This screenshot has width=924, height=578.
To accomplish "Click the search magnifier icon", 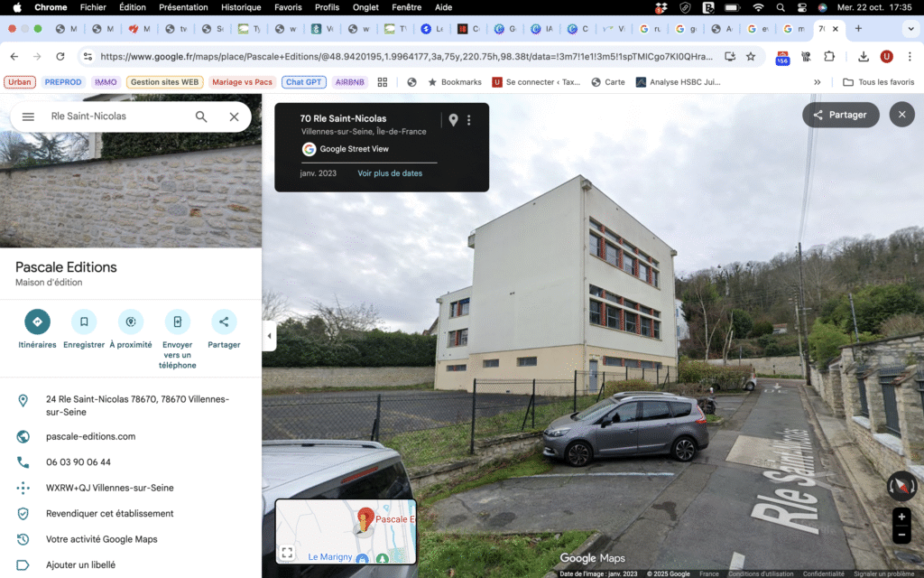I will [x=201, y=117].
